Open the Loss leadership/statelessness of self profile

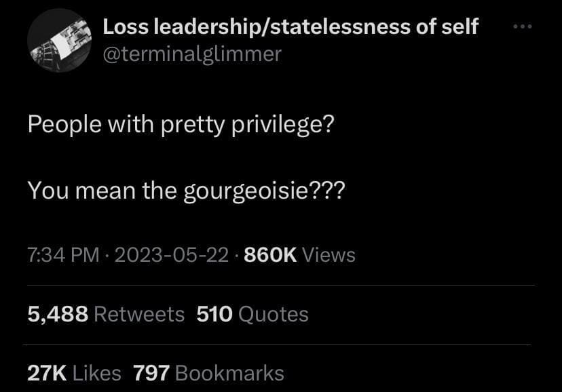[x=290, y=27]
